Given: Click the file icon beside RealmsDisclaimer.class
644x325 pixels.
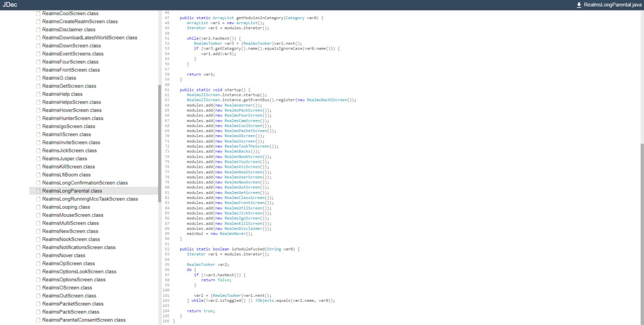Looking at the screenshot, I should point(38,30).
